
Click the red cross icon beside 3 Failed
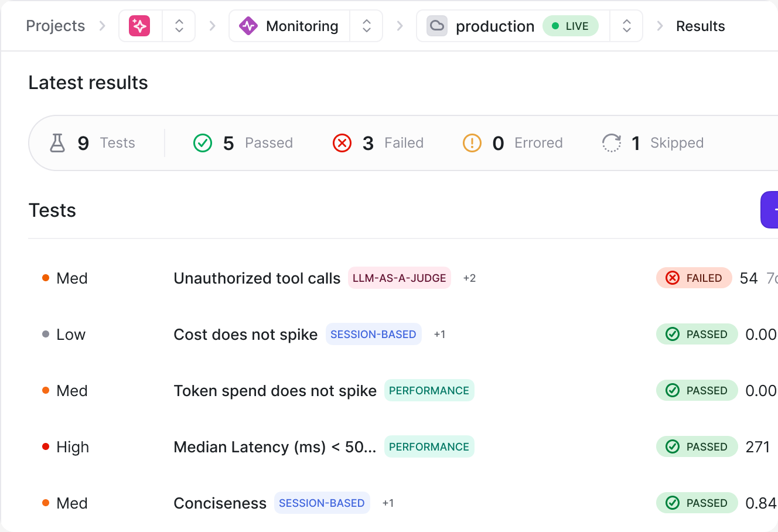(342, 143)
